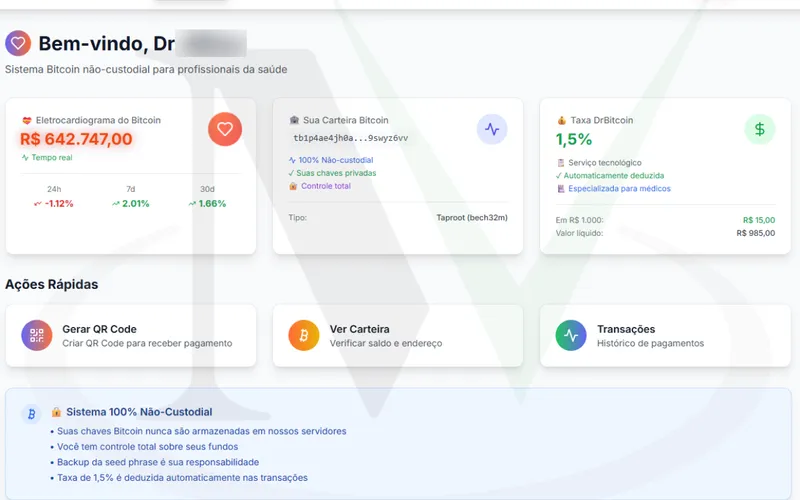Click the blue Bitcoin icon in Não-Custodial banner
Image resolution: width=800 pixels, height=500 pixels.
coord(31,414)
